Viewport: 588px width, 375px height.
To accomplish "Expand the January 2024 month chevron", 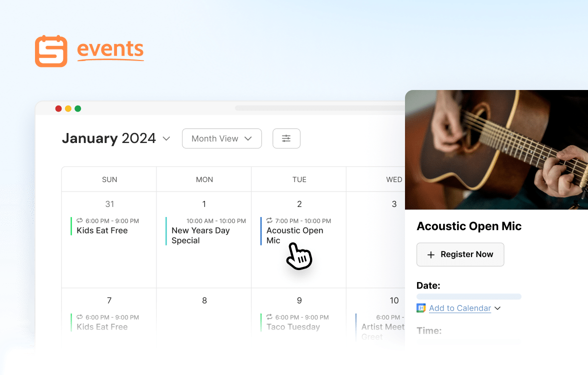I will [166, 138].
